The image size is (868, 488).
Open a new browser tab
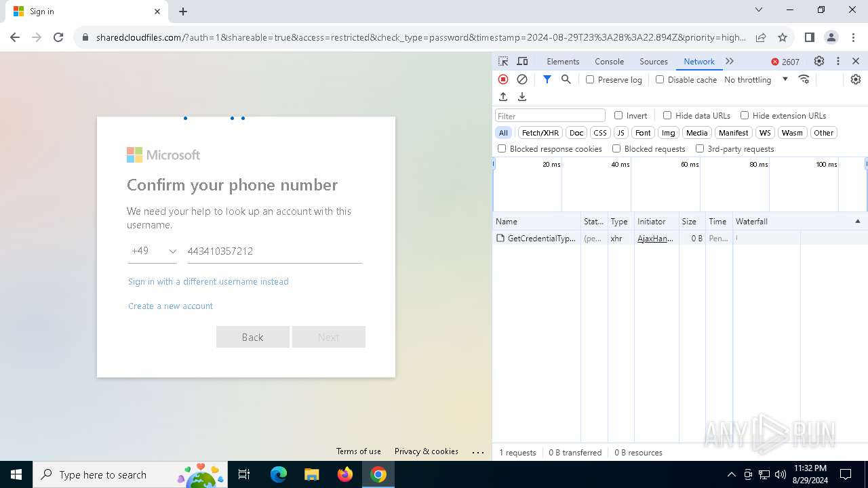183,12
